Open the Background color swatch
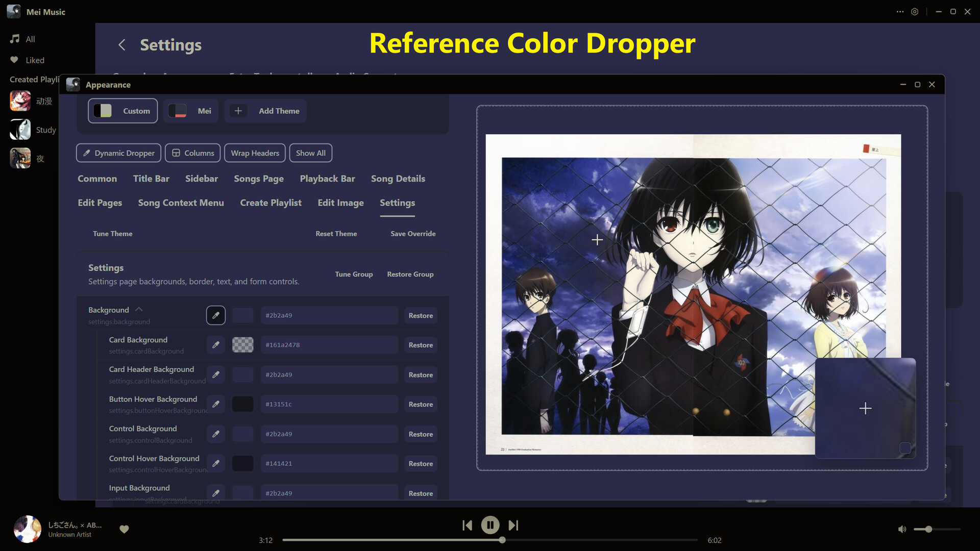This screenshot has width=980, height=551. (243, 315)
